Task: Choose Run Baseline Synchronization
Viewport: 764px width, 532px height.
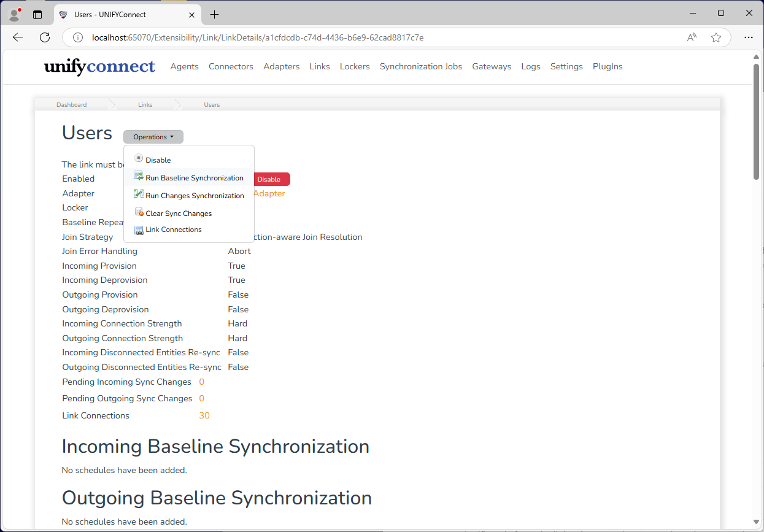Action: 189,177
